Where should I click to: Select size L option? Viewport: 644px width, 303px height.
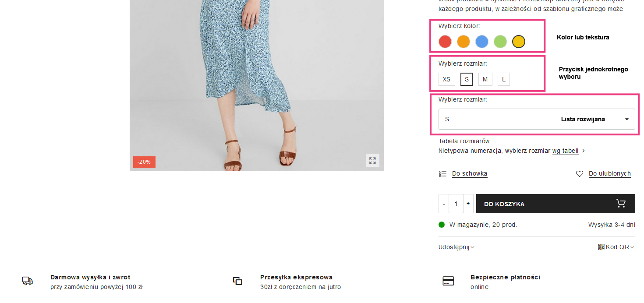tap(504, 79)
